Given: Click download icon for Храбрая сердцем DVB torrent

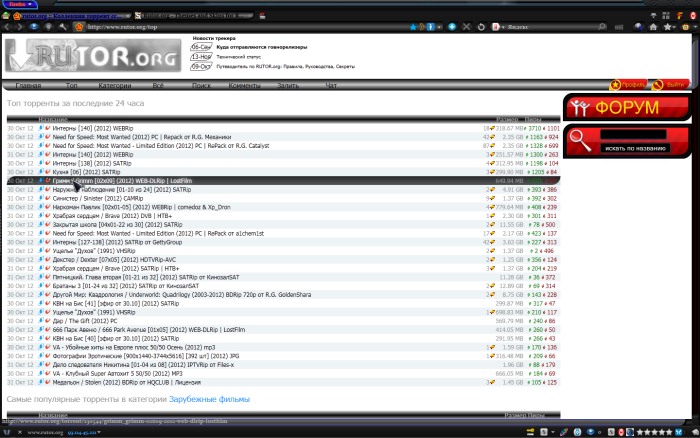Looking at the screenshot, I should click(x=42, y=215).
